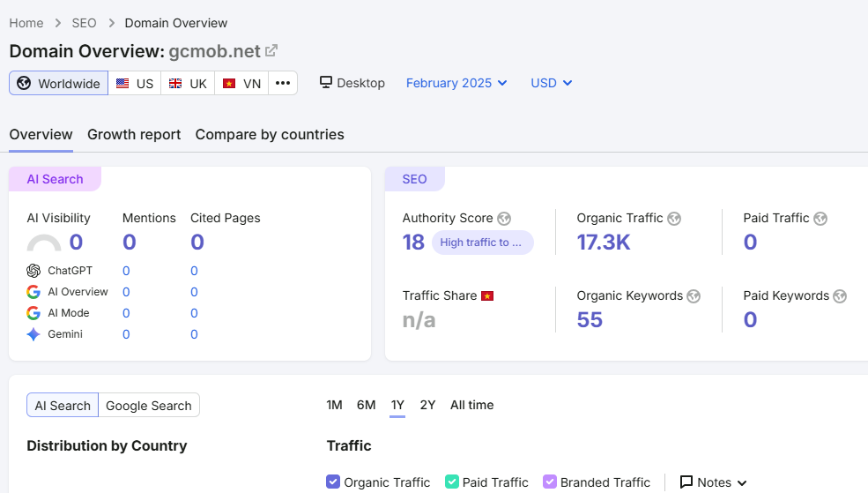Screen dimensions: 868x493
Task: Click the High traffic to... badge
Action: [483, 243]
